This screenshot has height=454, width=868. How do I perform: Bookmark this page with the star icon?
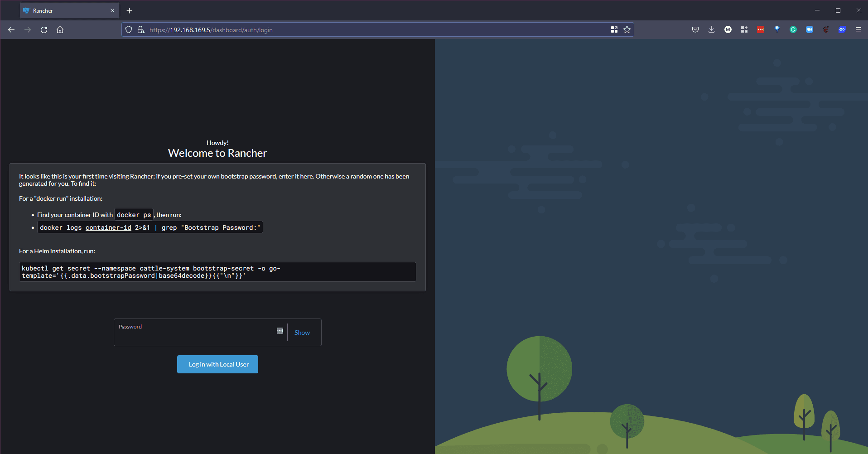[627, 30]
